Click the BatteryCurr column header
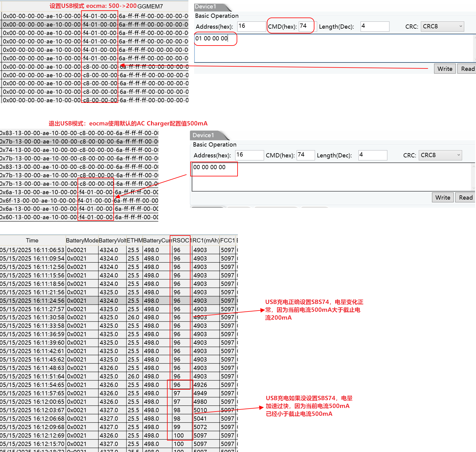 point(157,240)
